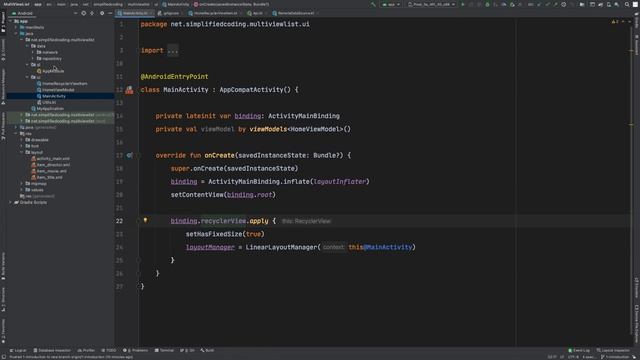This screenshot has width=640, height=360.
Task: Open the Build Variants side button
Action: click(x=3, y=265)
